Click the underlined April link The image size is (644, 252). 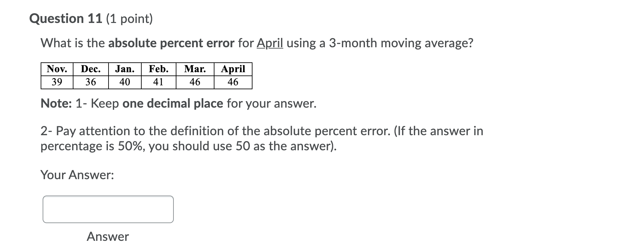pyautogui.click(x=269, y=42)
